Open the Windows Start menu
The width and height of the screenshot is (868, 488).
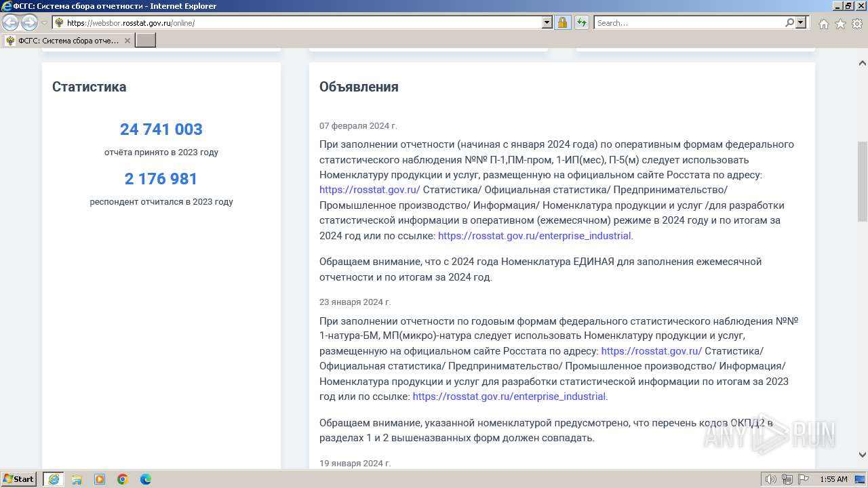(19, 479)
